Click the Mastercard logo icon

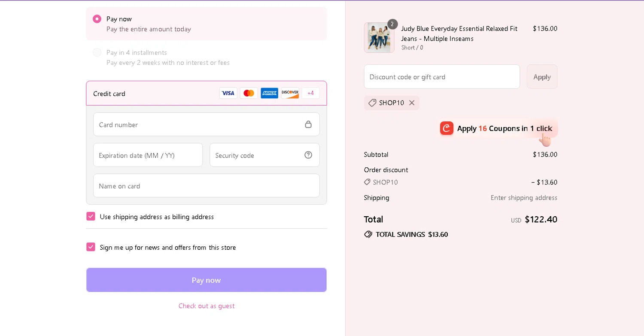249,93
